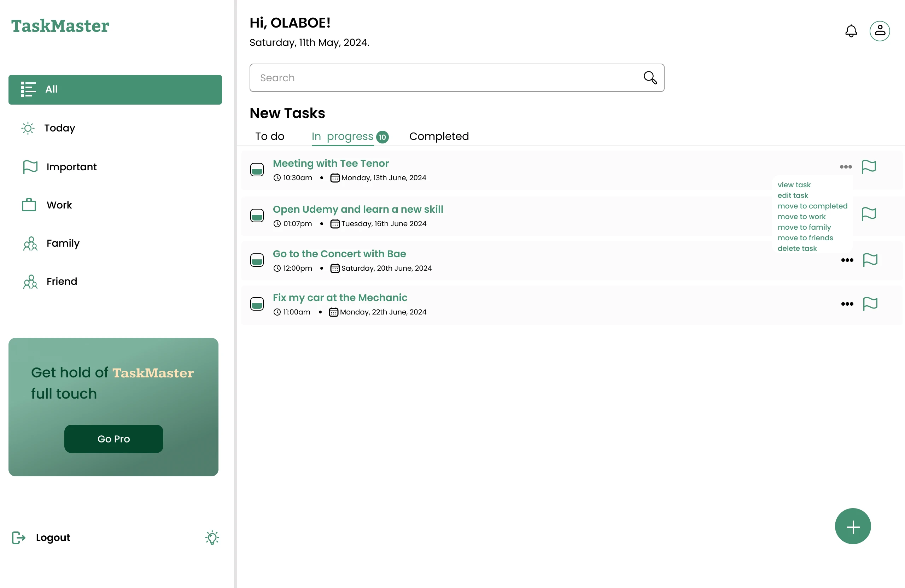Select 'move to completed' in context menu
905x588 pixels.
[812, 206]
